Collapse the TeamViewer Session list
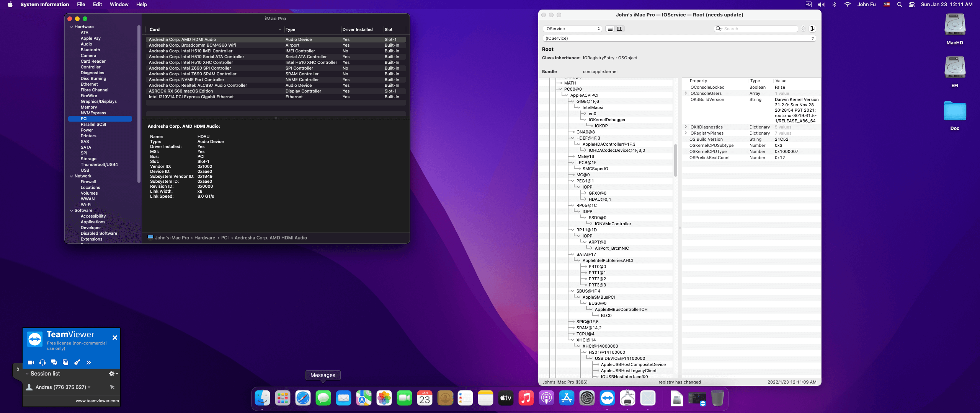Image resolution: width=980 pixels, height=413 pixels. click(x=27, y=374)
